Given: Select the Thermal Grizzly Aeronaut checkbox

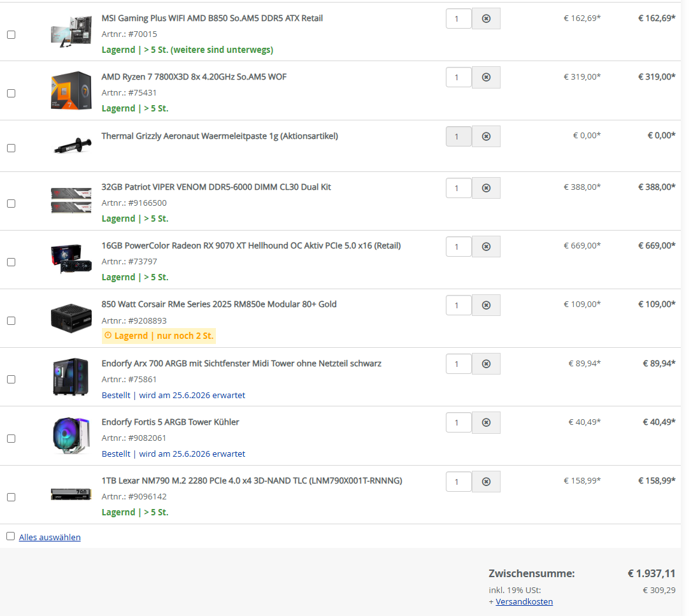Looking at the screenshot, I should 11,148.
